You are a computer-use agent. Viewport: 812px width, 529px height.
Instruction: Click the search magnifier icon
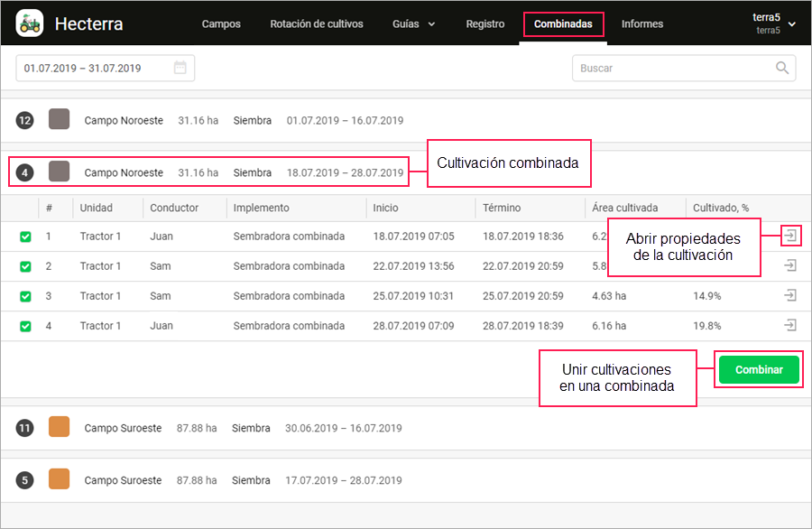(782, 68)
